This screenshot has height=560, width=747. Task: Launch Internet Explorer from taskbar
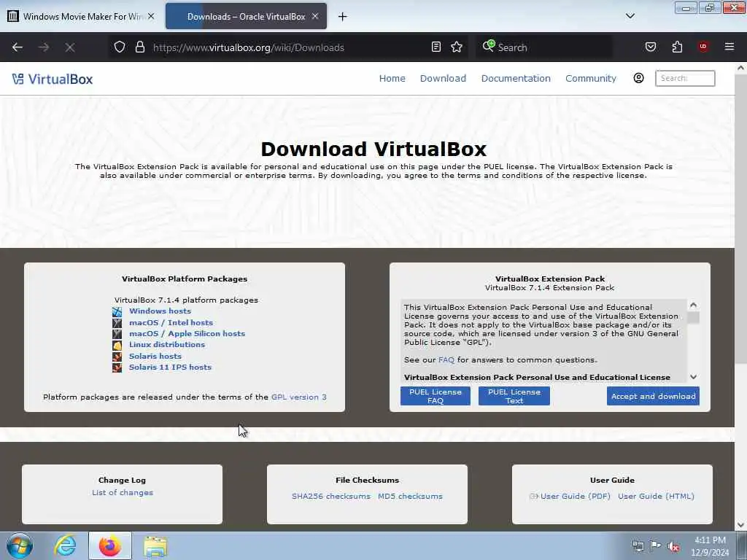click(65, 545)
